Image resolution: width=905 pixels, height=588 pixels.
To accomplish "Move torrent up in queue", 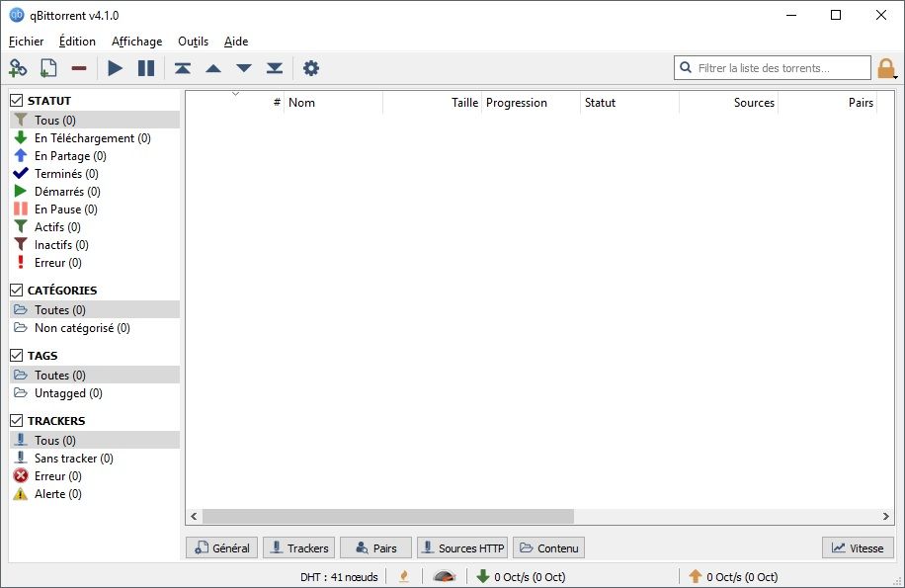I will tap(213, 68).
